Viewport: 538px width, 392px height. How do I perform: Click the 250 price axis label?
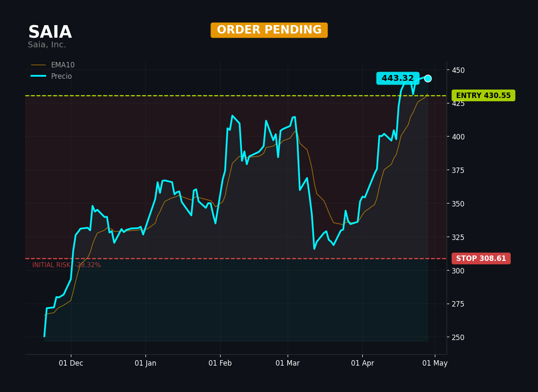458,337
